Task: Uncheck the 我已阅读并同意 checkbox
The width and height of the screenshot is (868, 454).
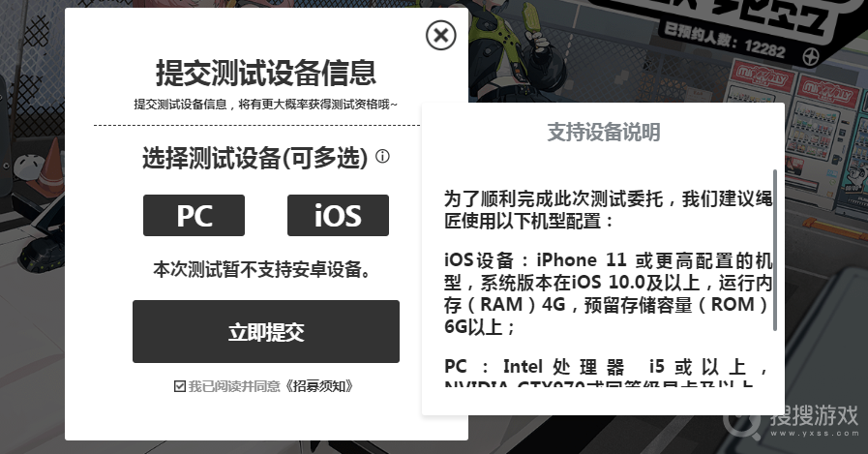Action: click(x=179, y=386)
